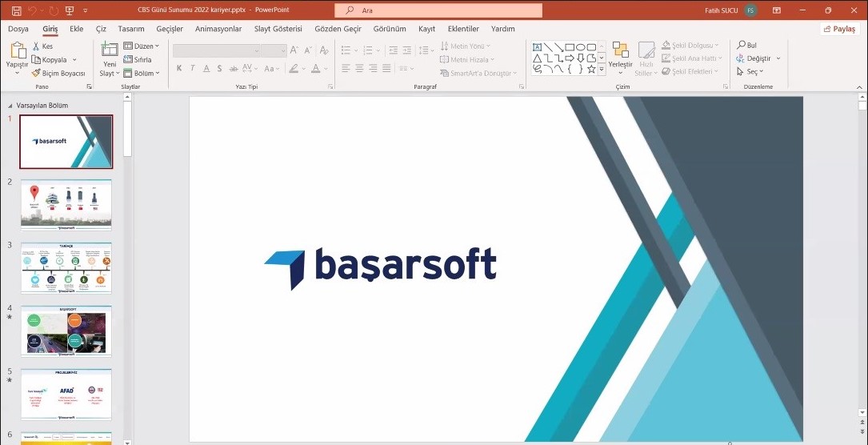Click the font color A button
This screenshot has width=868, height=445.
315,69
